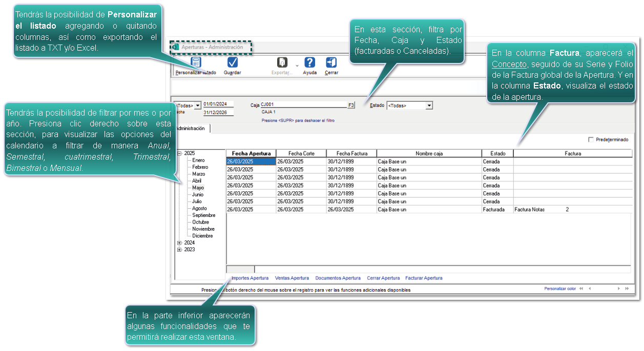The image size is (644, 351).
Task: Click the Exportar toolbar icon
Action: coord(282,62)
